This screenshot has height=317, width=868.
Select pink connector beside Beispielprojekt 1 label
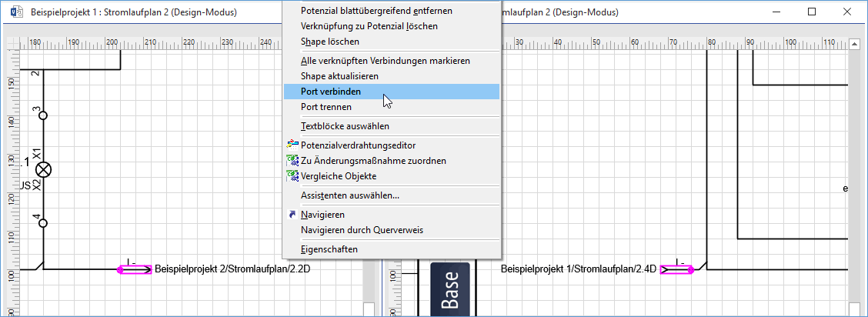pos(676,269)
